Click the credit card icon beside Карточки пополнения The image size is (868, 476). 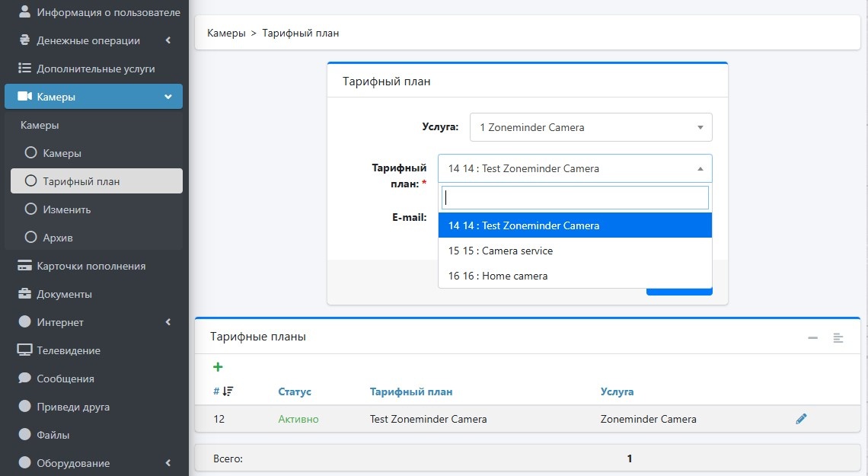click(24, 266)
